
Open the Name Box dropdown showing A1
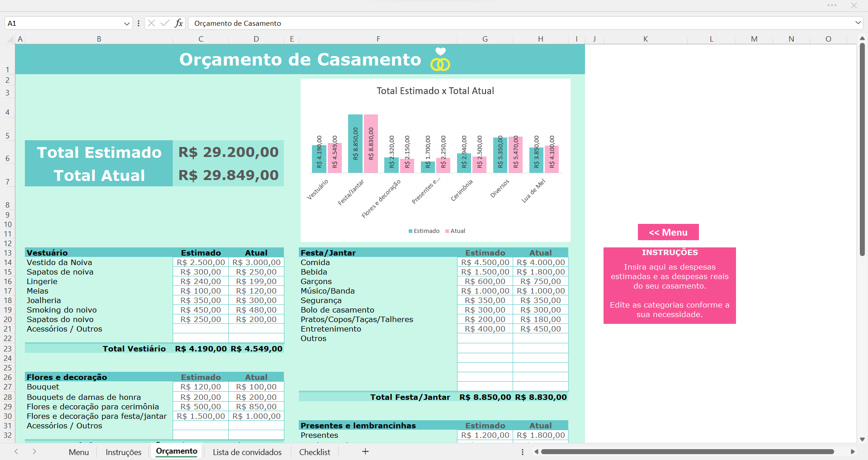pyautogui.click(x=127, y=23)
